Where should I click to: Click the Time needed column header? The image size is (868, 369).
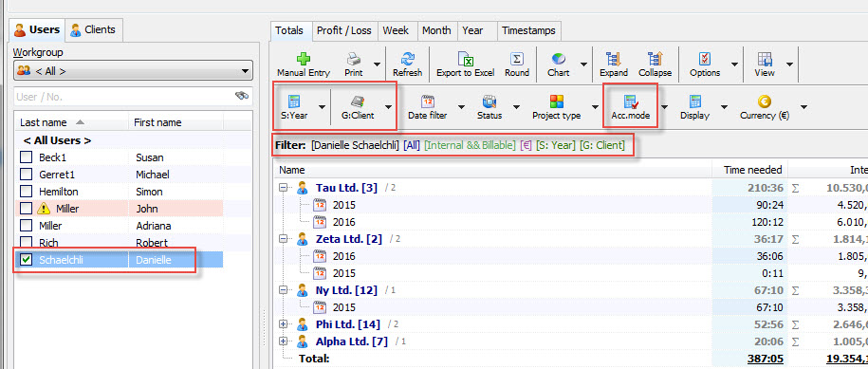point(749,170)
